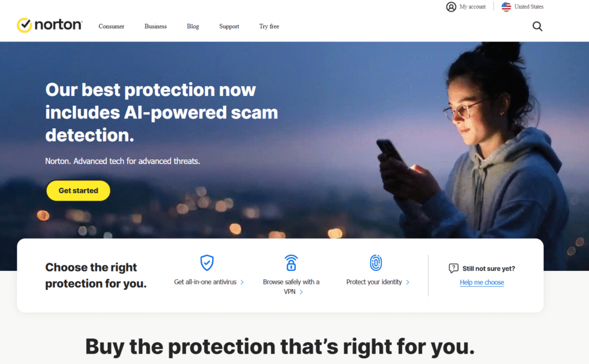
Task: Follow the Help me choose link
Action: (x=482, y=282)
